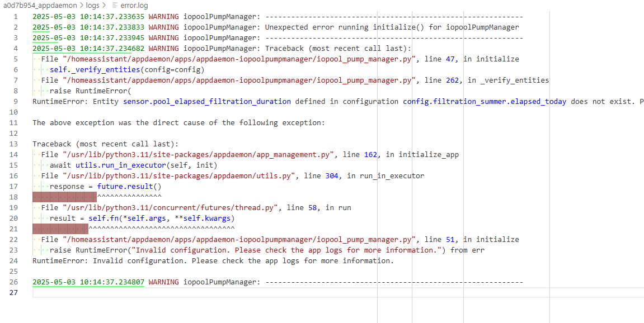Viewport: 644px width, 323px height.
Task: Click timestamp 2025-05-03 10:14:37.234807
Action: (x=88, y=282)
